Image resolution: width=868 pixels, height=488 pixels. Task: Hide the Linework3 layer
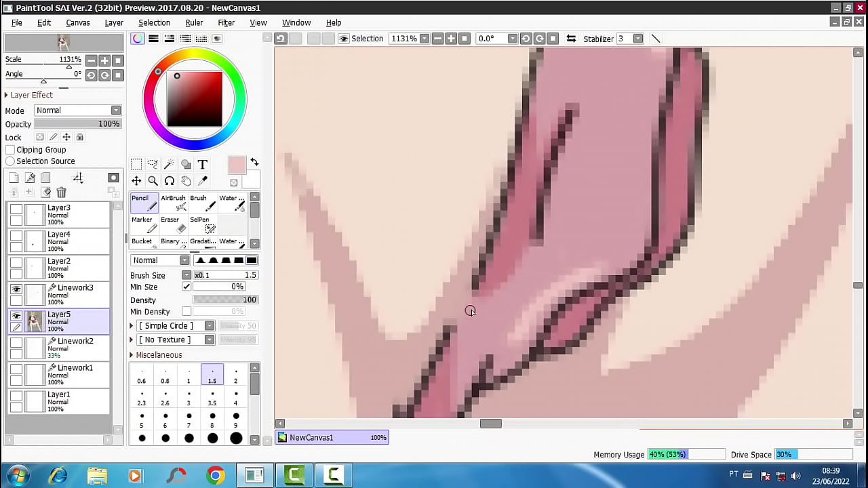pos(16,287)
